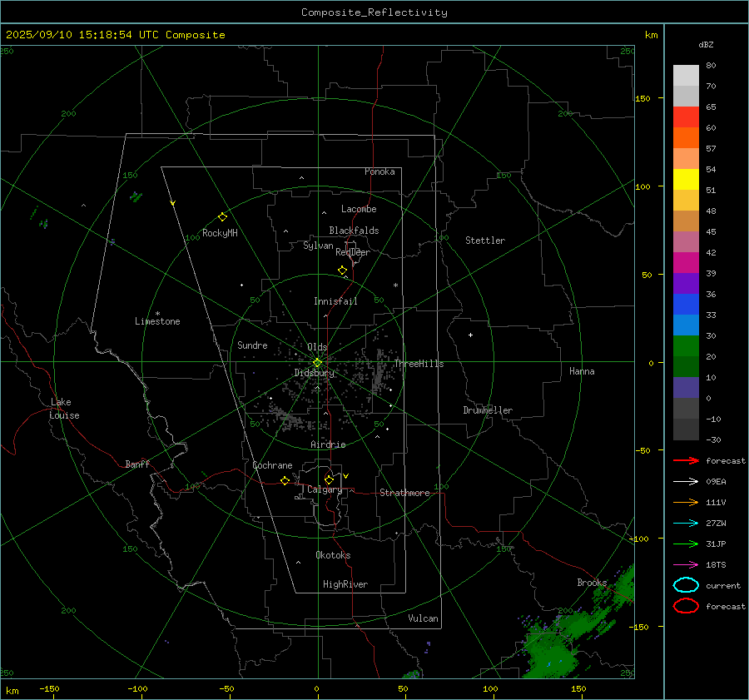Viewport: 749px width, 700px height.
Task: Click the Calgary city label
Action: [x=325, y=489]
